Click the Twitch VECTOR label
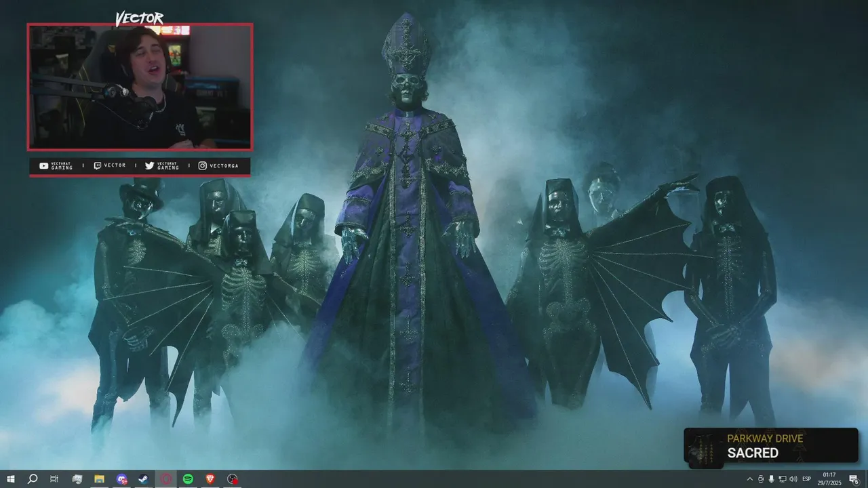 [110, 166]
